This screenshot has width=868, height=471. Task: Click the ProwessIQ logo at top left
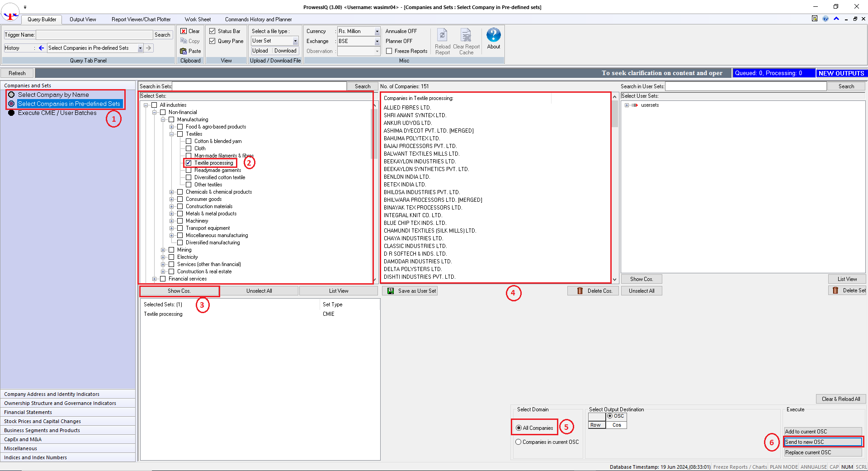10,12
